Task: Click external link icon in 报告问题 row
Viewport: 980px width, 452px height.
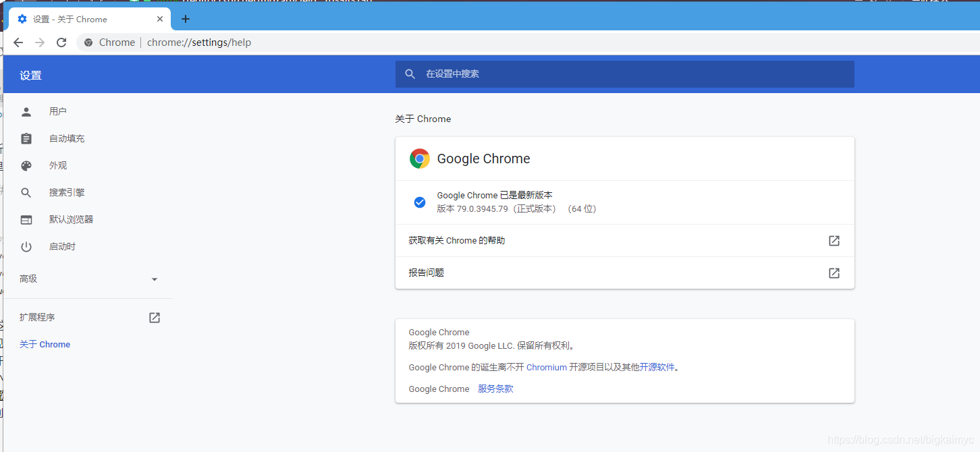Action: coord(834,273)
